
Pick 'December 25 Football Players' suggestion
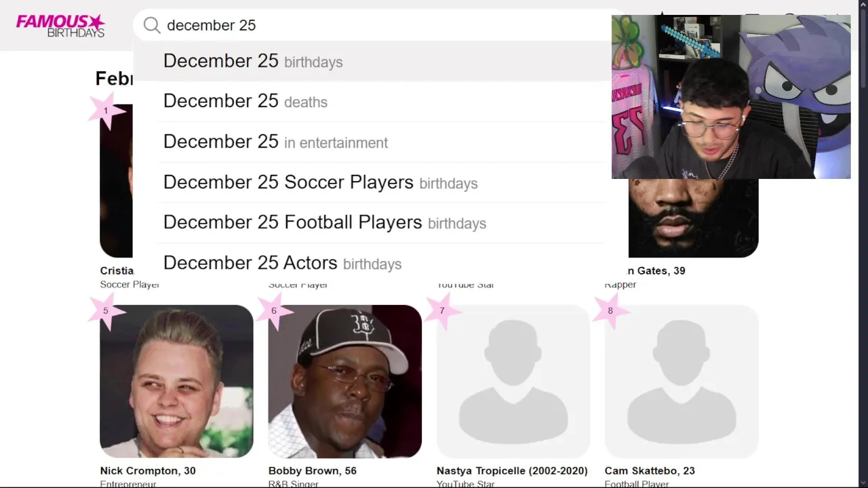[x=324, y=222]
